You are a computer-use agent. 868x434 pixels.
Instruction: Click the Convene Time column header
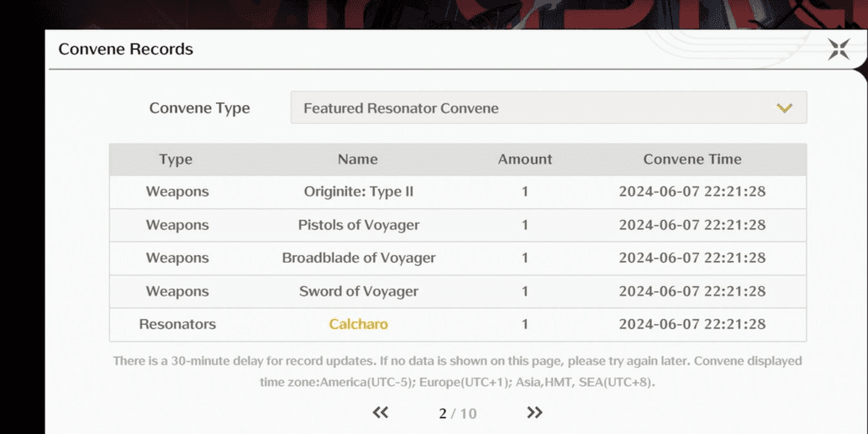click(x=692, y=159)
